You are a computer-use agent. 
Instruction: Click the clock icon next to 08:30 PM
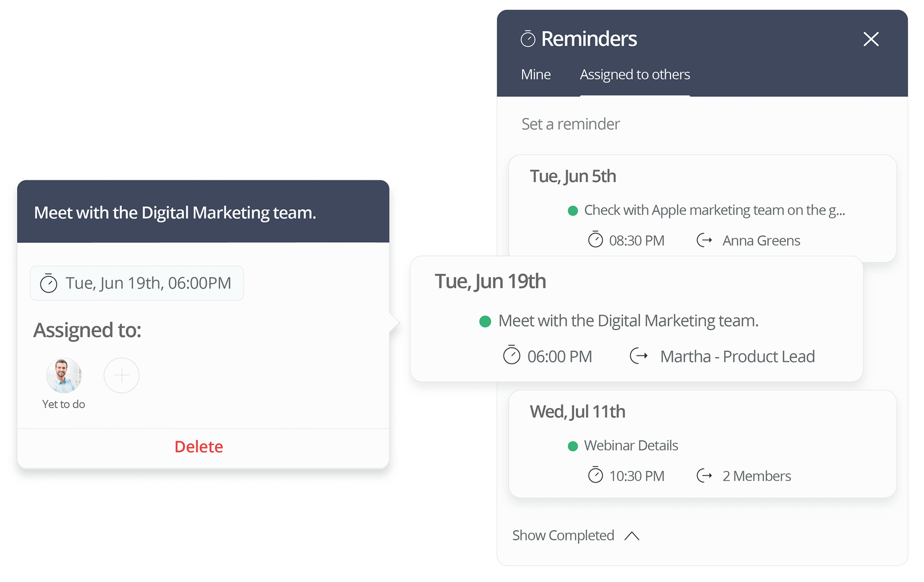[595, 240]
